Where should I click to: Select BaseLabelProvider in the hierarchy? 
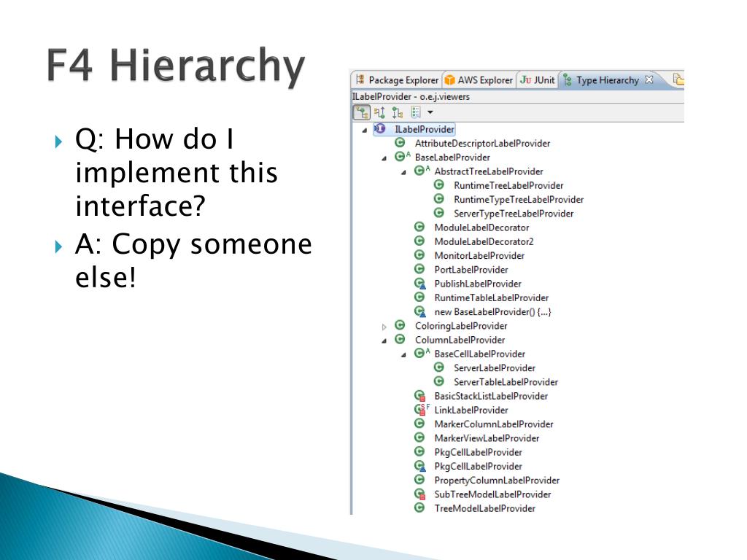click(x=452, y=157)
